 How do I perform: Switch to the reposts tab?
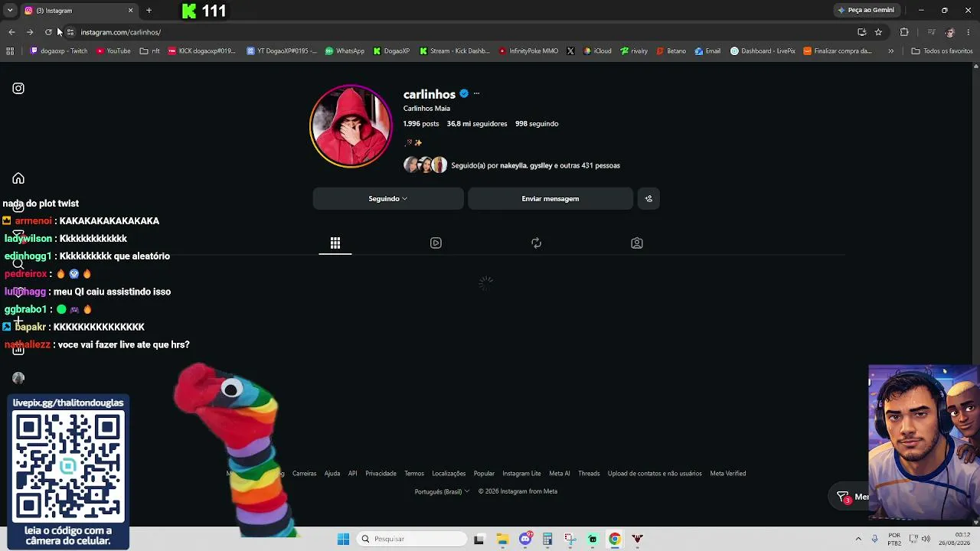[x=536, y=243]
